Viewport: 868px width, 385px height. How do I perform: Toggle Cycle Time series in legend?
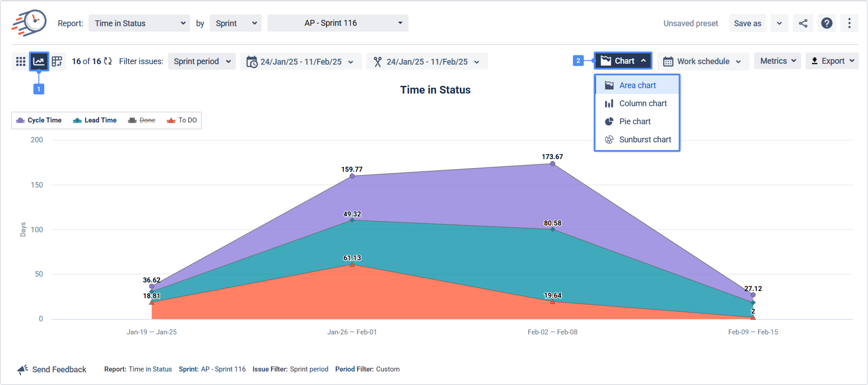[44, 120]
